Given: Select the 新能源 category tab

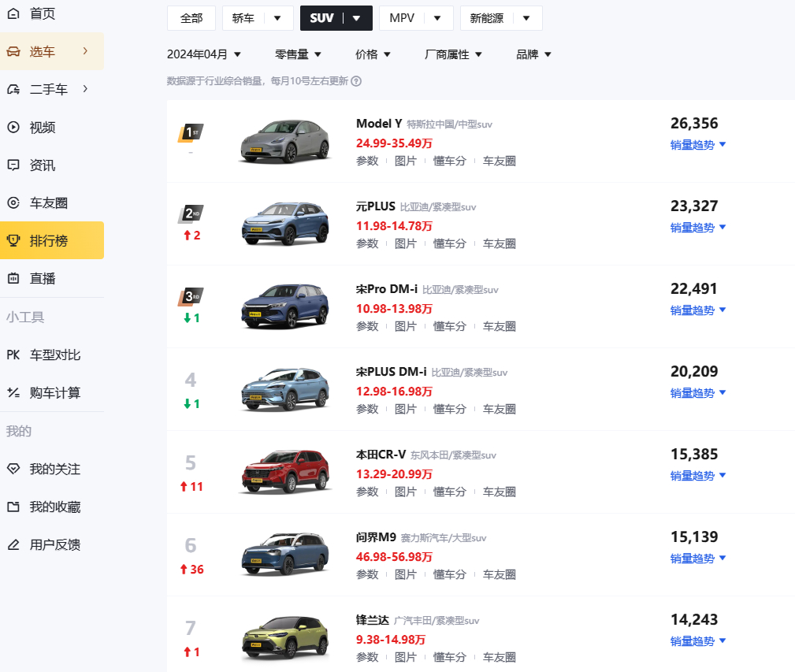Looking at the screenshot, I should pyautogui.click(x=486, y=18).
